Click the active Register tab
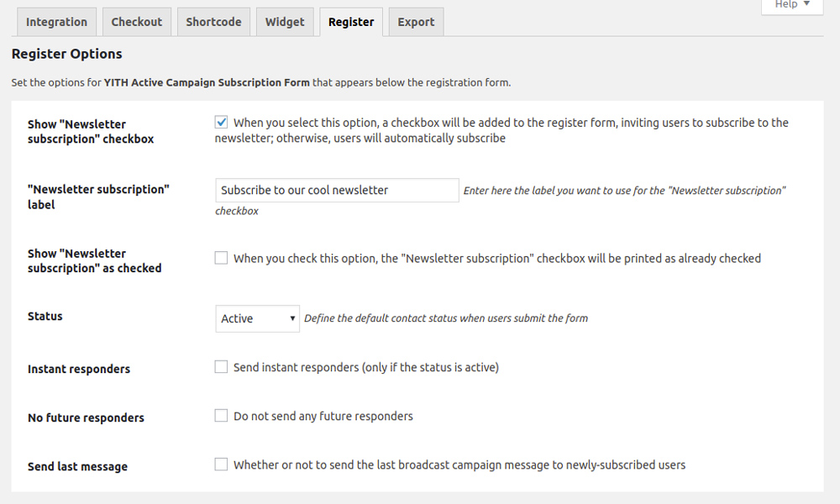The height and width of the screenshot is (504, 840). (351, 22)
